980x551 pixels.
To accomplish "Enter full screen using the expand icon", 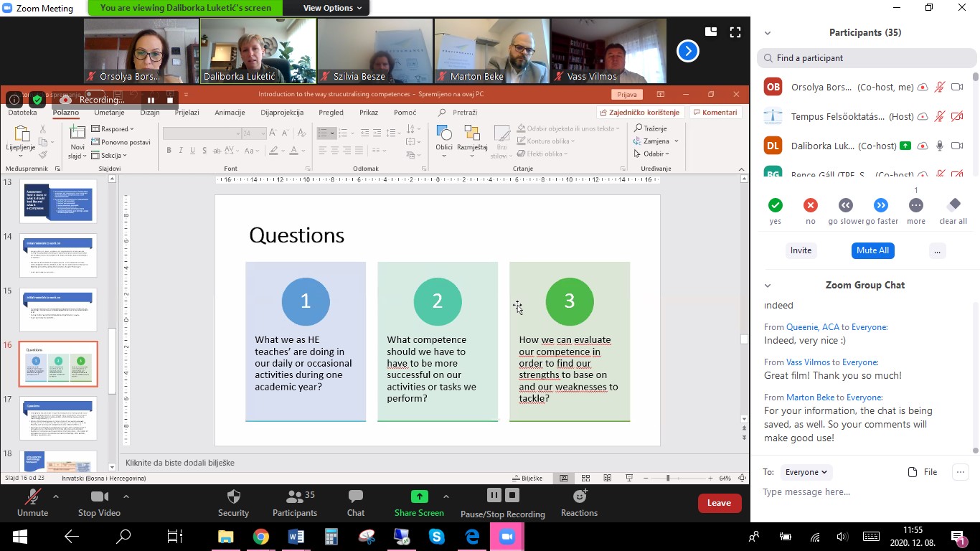I will pos(735,32).
